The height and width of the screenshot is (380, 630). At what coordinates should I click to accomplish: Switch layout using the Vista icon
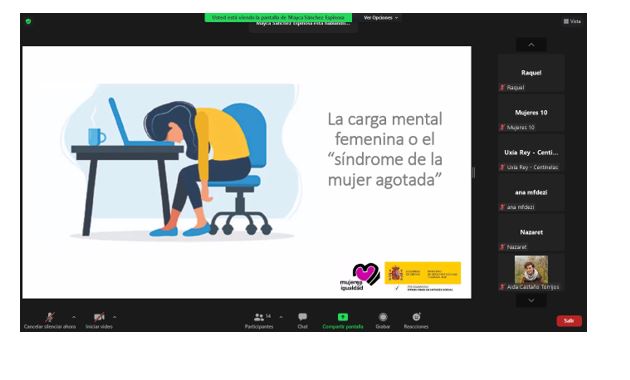pos(572,21)
